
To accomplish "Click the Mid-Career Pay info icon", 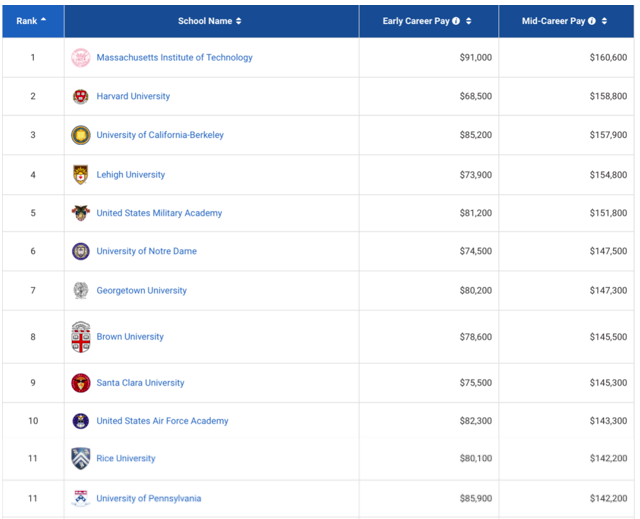I will pyautogui.click(x=592, y=21).
